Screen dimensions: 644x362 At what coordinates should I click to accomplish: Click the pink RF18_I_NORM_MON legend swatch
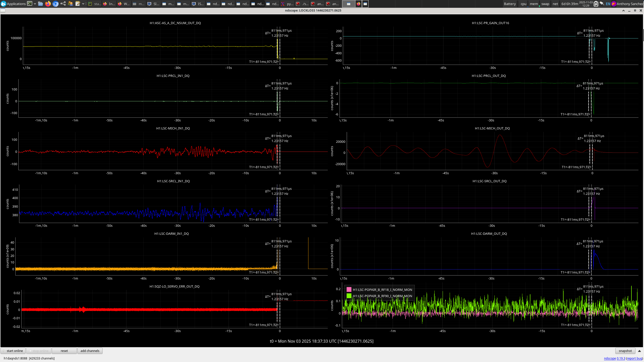click(349, 290)
